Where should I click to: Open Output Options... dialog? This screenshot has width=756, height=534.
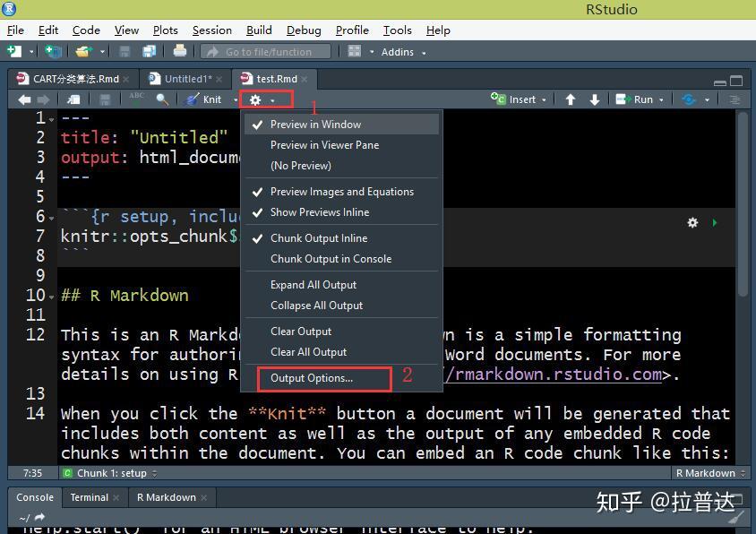(342, 379)
